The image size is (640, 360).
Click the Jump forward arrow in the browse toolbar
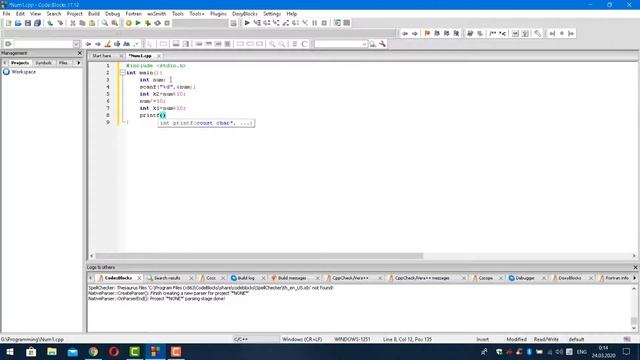[x=415, y=33]
